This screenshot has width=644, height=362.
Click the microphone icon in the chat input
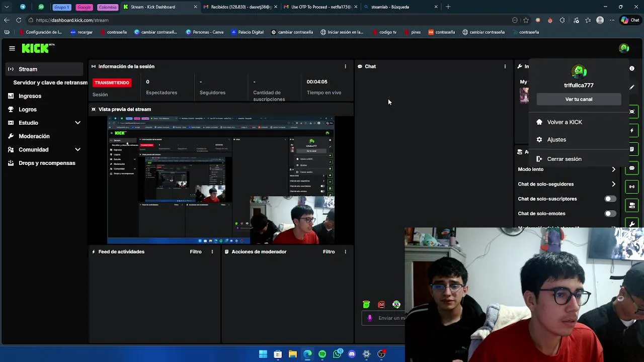pyautogui.click(x=370, y=318)
